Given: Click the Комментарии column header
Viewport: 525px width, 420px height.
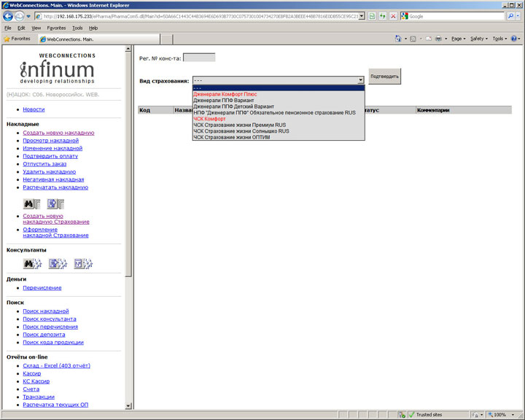Looking at the screenshot, I should pos(464,110).
